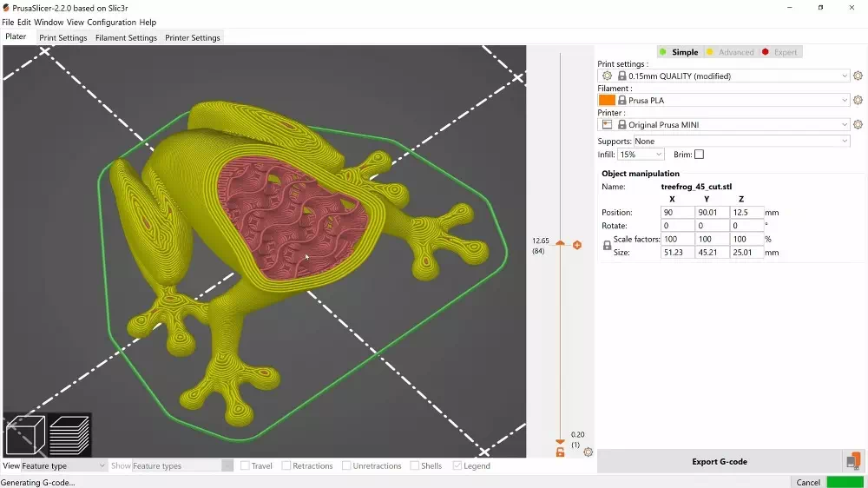Screen dimensions: 868x488
Task: Click the sliced layers preview icon
Action: point(69,435)
